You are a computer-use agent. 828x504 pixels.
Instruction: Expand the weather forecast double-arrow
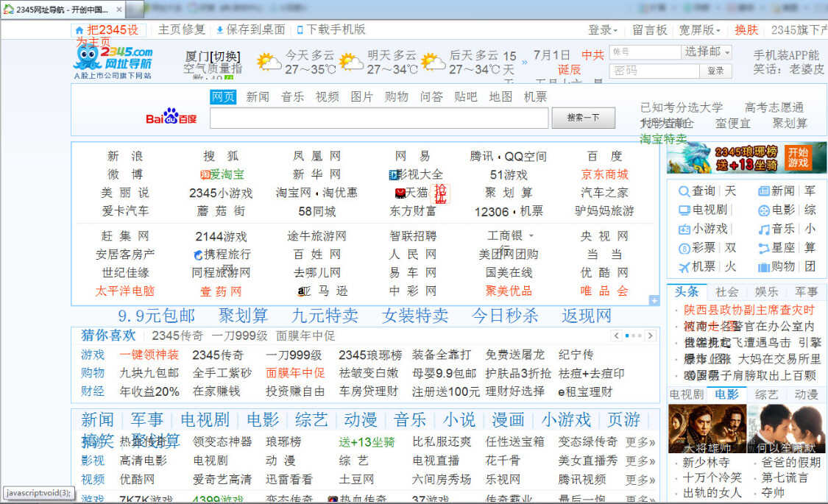524,63
